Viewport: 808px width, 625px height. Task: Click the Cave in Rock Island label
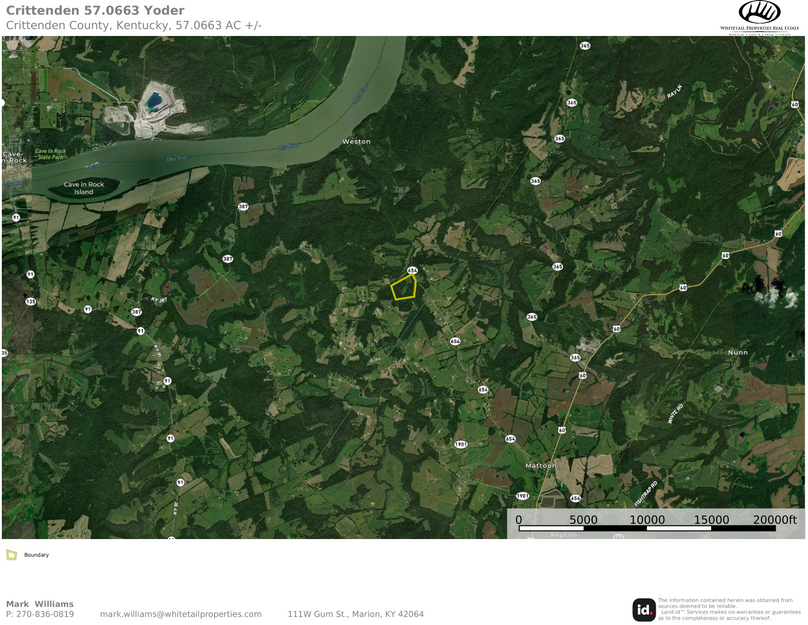click(83, 188)
